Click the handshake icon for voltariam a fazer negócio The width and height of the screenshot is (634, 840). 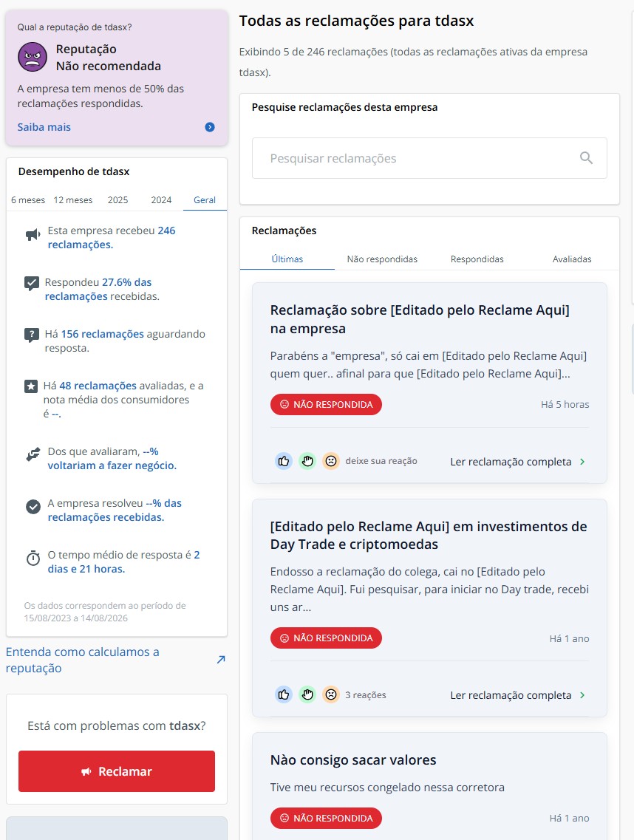coord(33,454)
